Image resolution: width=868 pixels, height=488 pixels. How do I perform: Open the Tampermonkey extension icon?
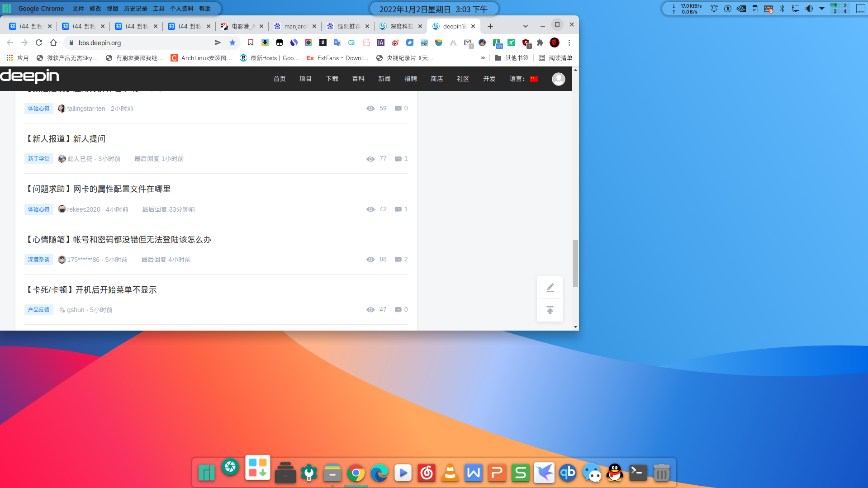click(280, 43)
